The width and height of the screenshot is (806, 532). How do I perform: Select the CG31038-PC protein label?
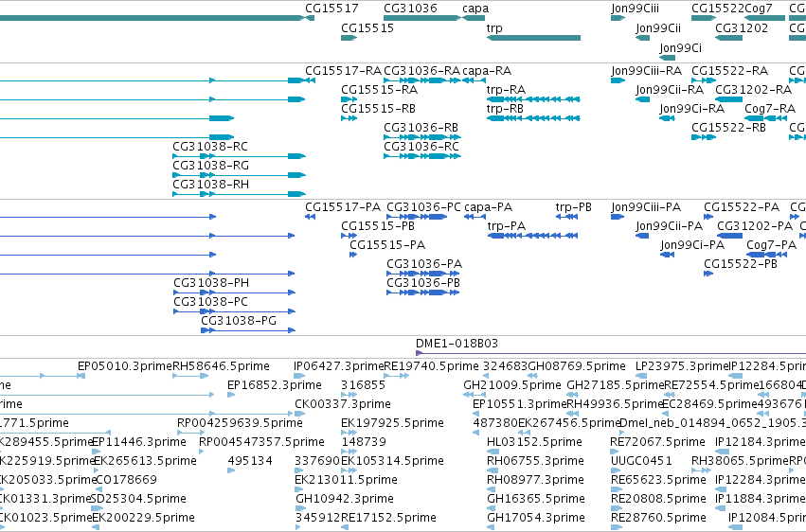[211, 303]
